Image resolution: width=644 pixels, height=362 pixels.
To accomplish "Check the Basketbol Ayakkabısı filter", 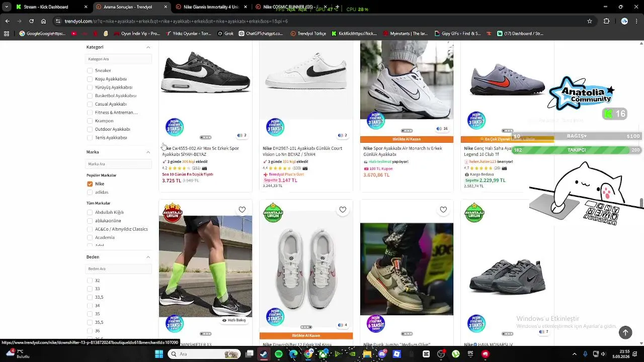I will [x=90, y=96].
